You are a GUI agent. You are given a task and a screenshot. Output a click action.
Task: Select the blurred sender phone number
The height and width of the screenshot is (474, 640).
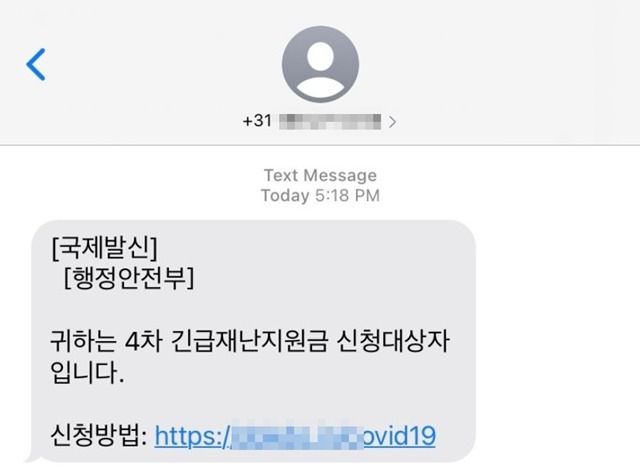[330, 122]
